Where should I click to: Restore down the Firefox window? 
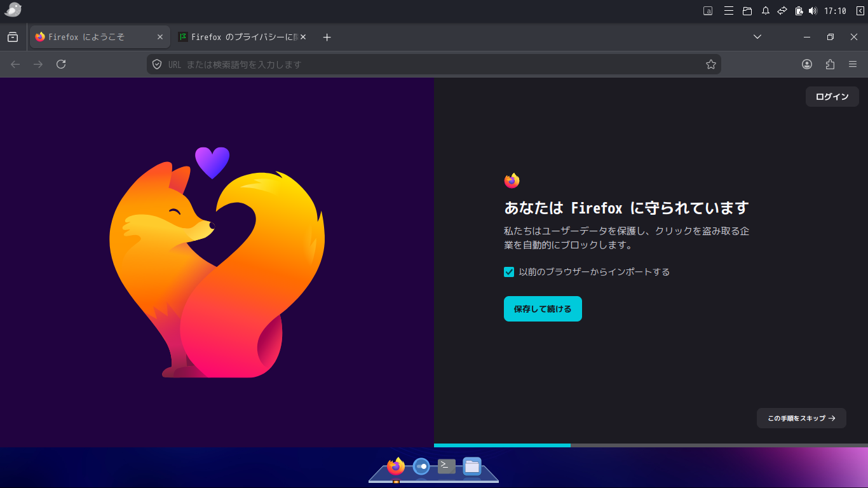pyautogui.click(x=831, y=37)
